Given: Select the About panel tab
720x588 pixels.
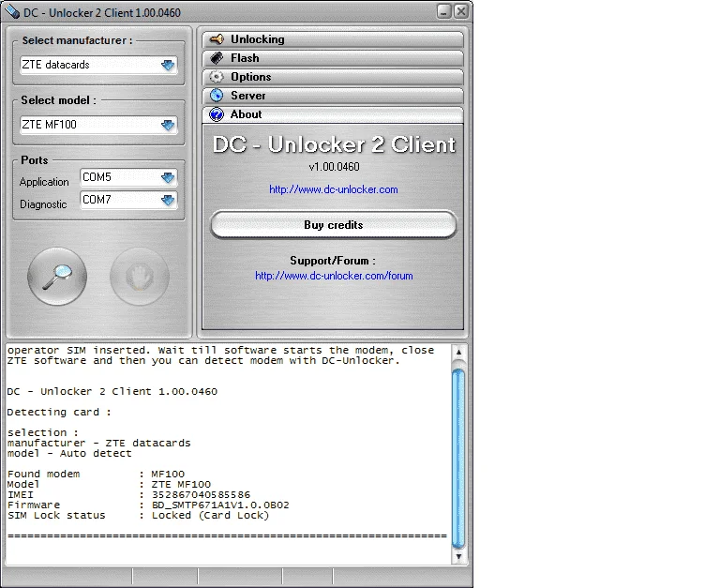Looking at the screenshot, I should coord(333,114).
